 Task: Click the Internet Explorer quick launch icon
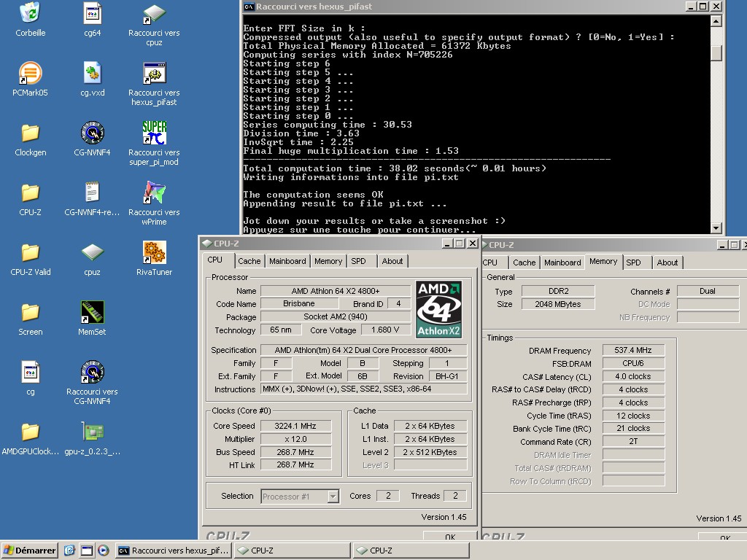[69, 551]
